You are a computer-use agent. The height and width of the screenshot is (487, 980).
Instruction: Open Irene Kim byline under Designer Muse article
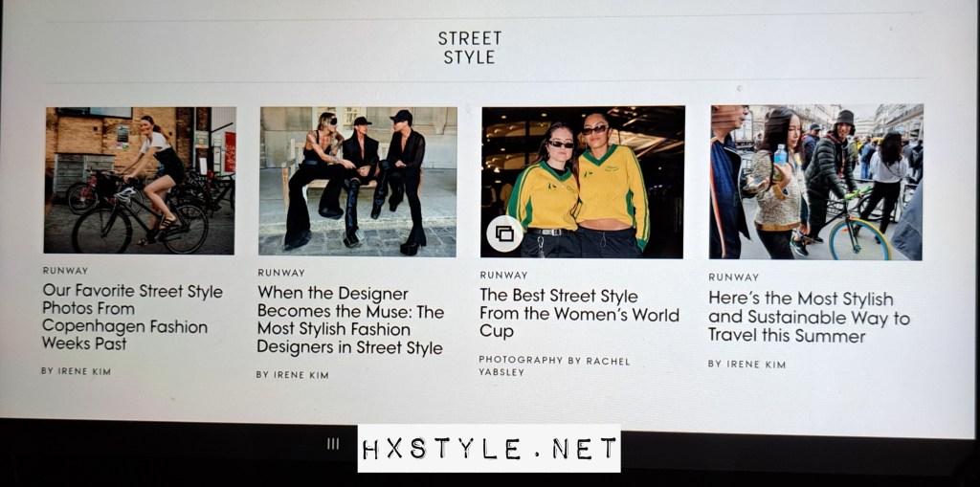pyautogui.click(x=292, y=375)
